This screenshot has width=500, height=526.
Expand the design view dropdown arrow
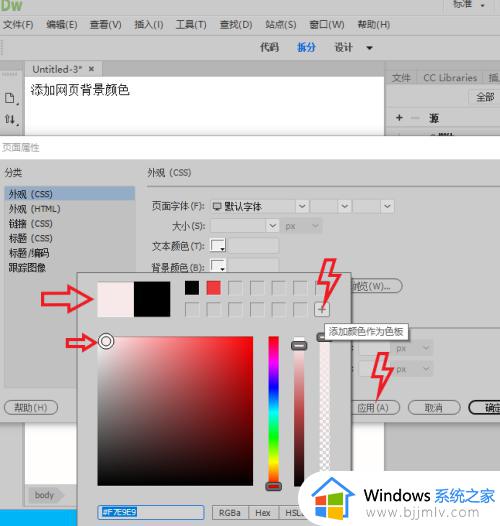(369, 48)
